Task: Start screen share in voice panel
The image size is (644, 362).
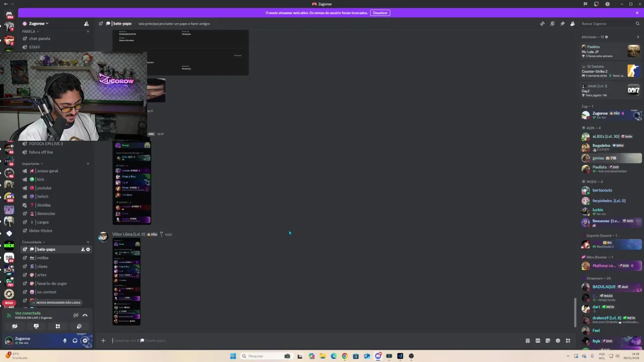Action: 36,326
